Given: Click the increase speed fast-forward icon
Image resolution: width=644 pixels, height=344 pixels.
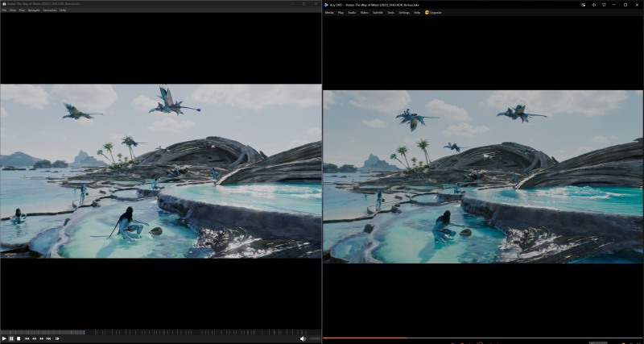Looking at the screenshot, I should point(42,339).
